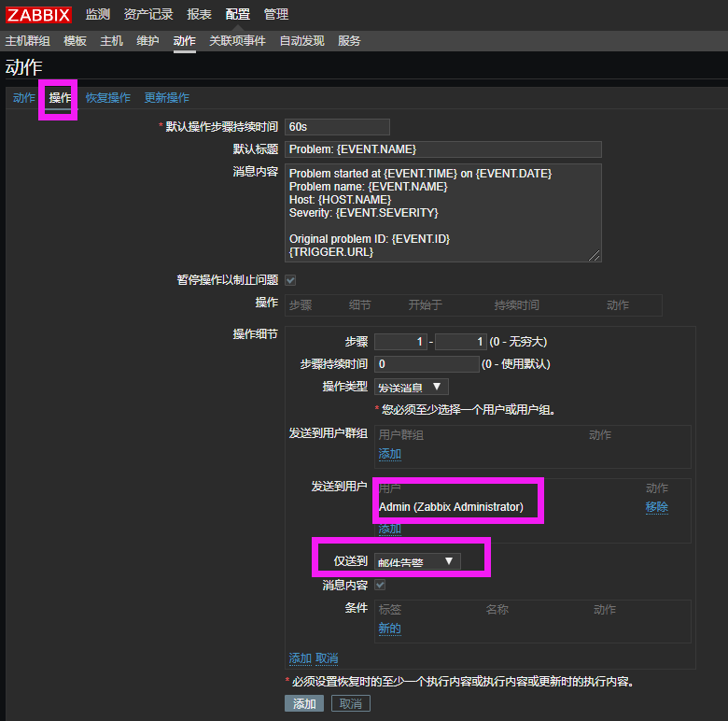
Task: Click the 默认操作步骤持续时间 field with 60s
Action: (x=337, y=127)
